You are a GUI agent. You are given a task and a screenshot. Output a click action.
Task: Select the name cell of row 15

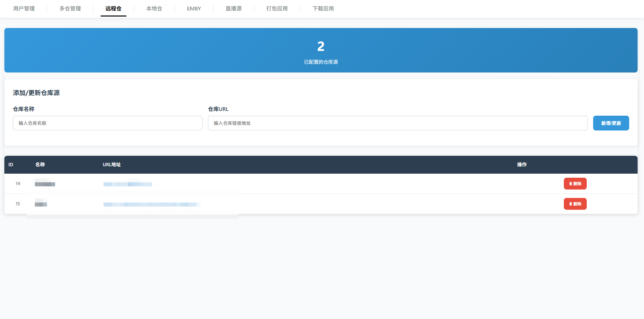(41, 204)
